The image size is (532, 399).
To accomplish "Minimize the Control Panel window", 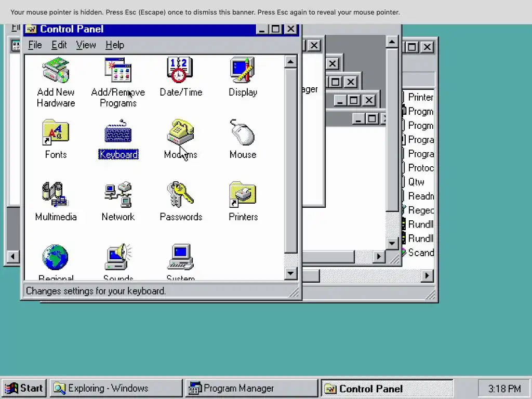I will point(262,29).
